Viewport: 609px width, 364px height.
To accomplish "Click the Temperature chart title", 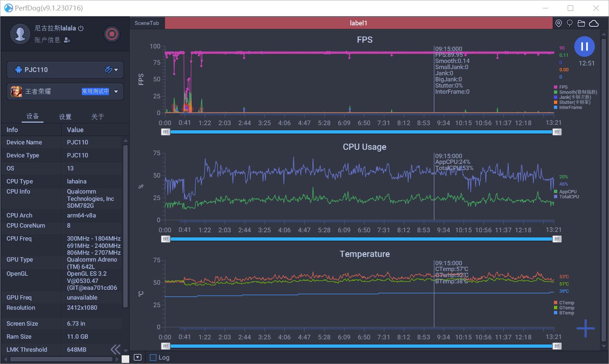I will click(365, 254).
